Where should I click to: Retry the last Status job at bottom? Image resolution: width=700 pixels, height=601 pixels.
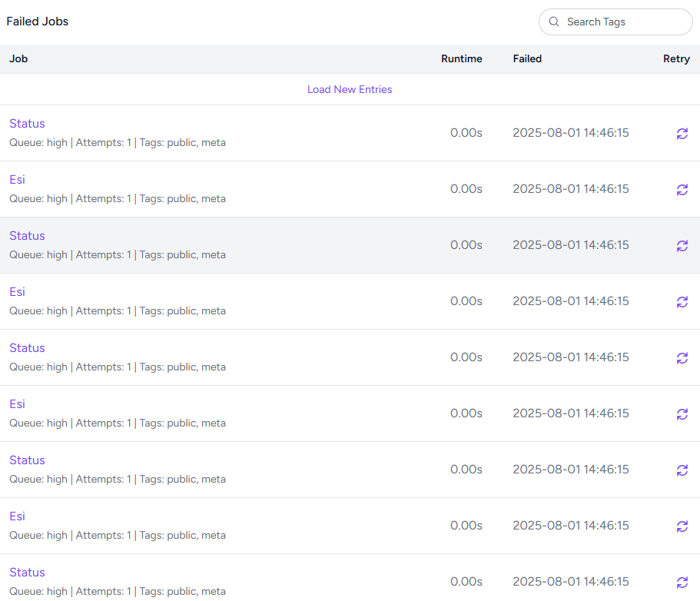682,583
